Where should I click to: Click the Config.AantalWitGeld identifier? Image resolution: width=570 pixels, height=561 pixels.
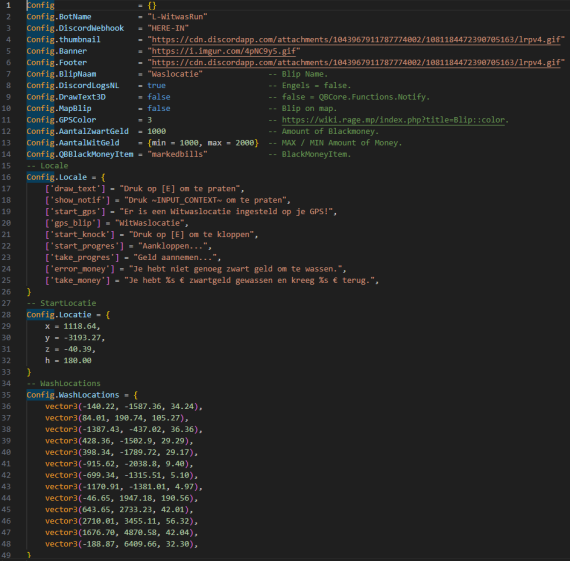(73, 143)
